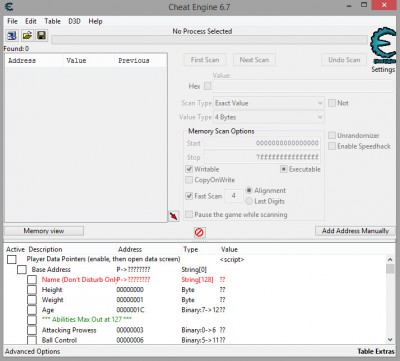The height and width of the screenshot is (361, 400).
Task: Toggle the CopyOnWrite checkbox
Action: point(189,180)
